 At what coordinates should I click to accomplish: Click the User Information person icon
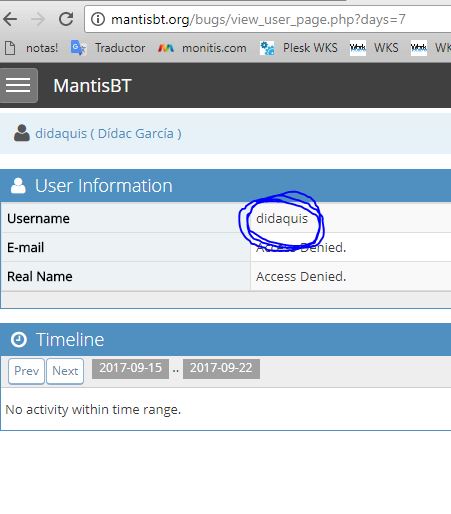[18, 185]
